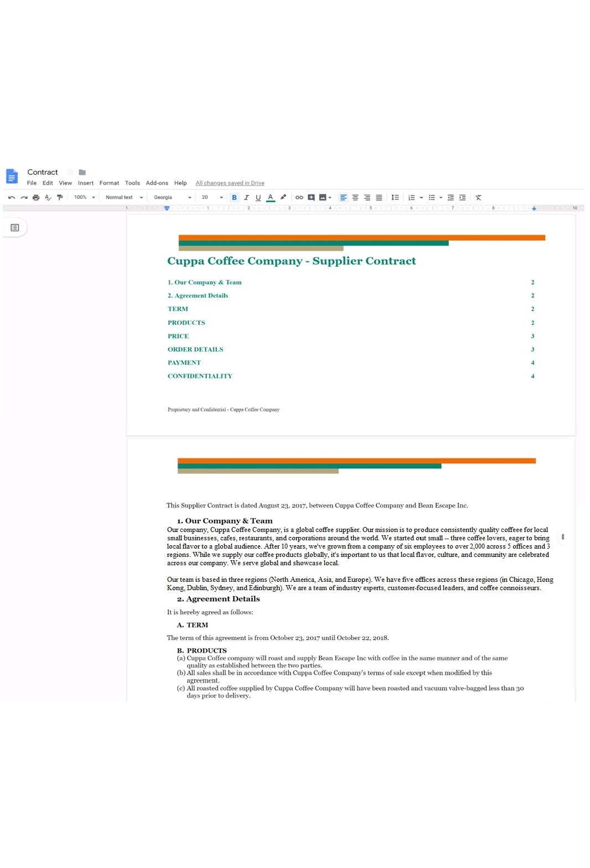
Task: Toggle italic formatting
Action: point(246,198)
